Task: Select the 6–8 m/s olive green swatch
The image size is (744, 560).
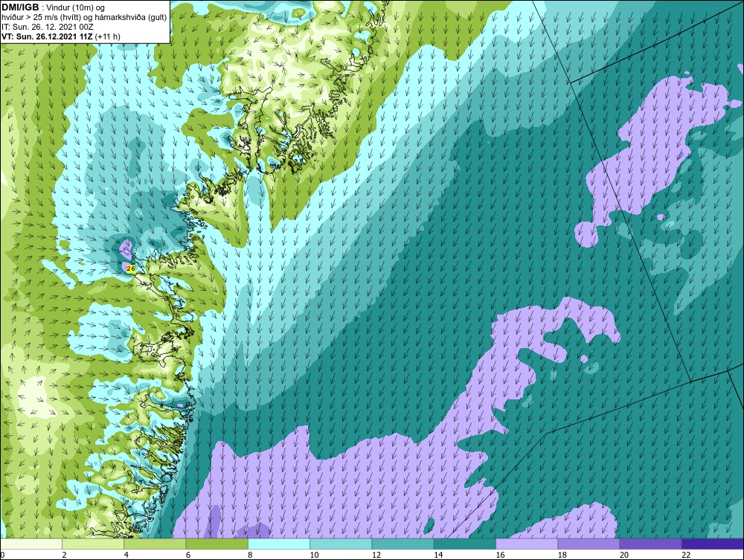Action: (x=217, y=544)
